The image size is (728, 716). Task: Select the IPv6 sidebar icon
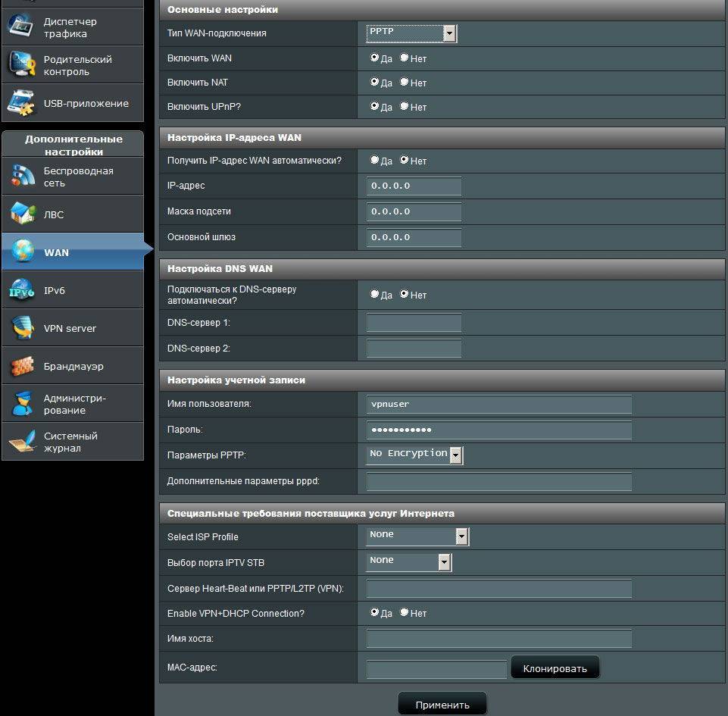(22, 290)
